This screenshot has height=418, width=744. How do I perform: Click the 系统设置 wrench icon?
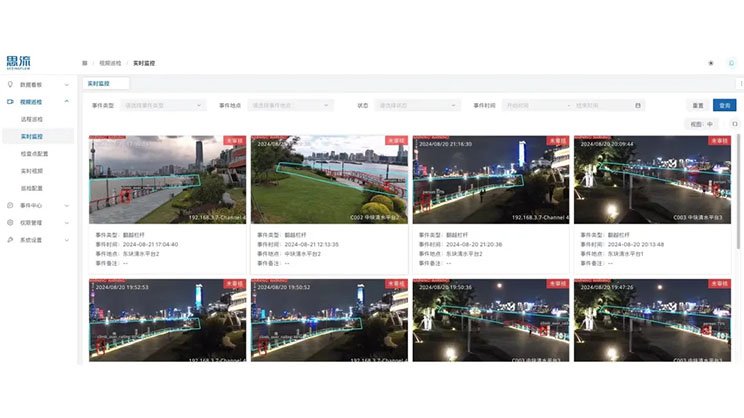10,240
